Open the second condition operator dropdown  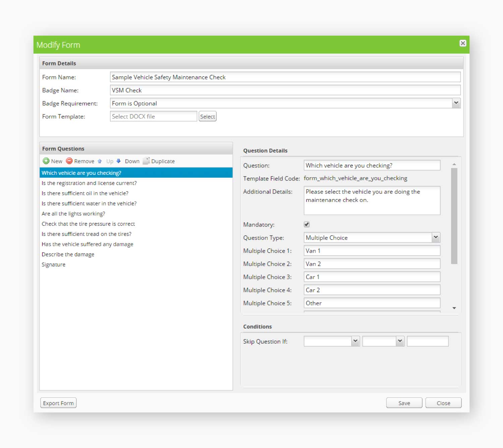(399, 341)
